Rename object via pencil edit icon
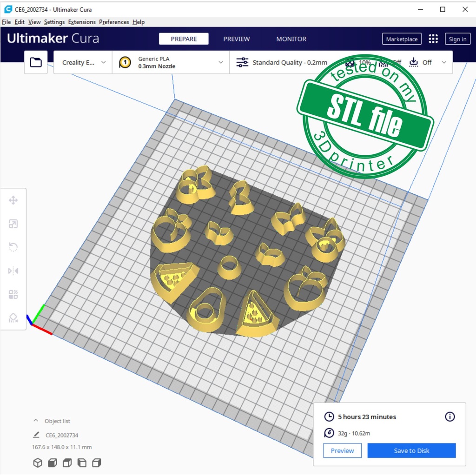 36,435
